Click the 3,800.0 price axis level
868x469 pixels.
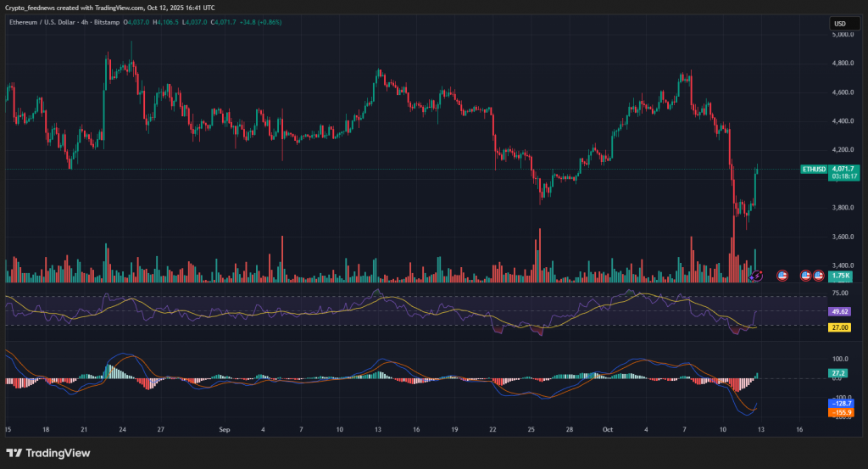843,208
